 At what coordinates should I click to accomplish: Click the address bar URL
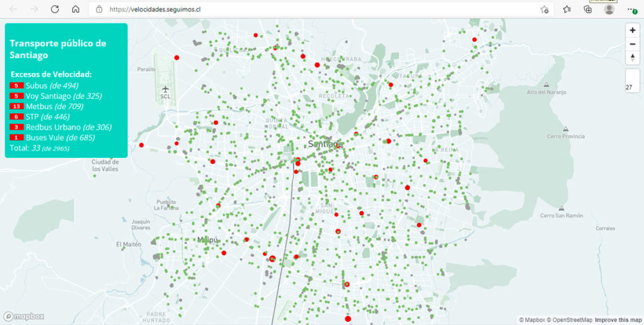click(x=155, y=9)
